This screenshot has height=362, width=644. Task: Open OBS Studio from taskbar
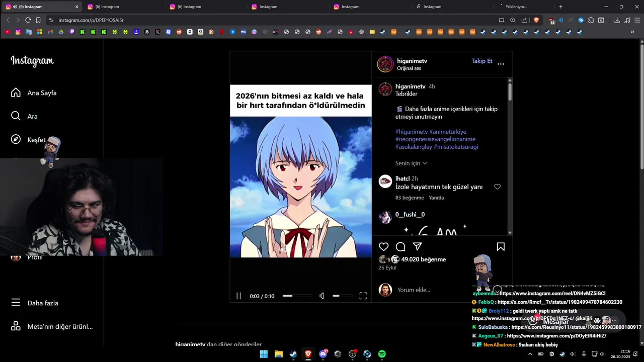353,354
